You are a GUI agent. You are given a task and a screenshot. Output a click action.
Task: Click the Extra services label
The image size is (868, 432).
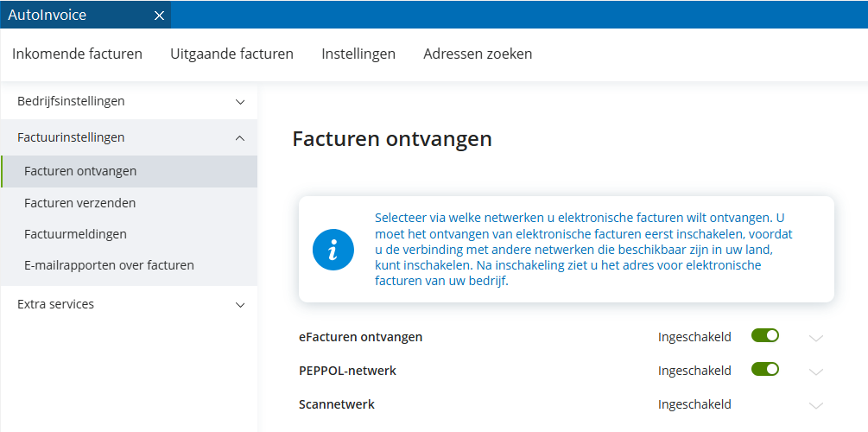[x=55, y=304]
